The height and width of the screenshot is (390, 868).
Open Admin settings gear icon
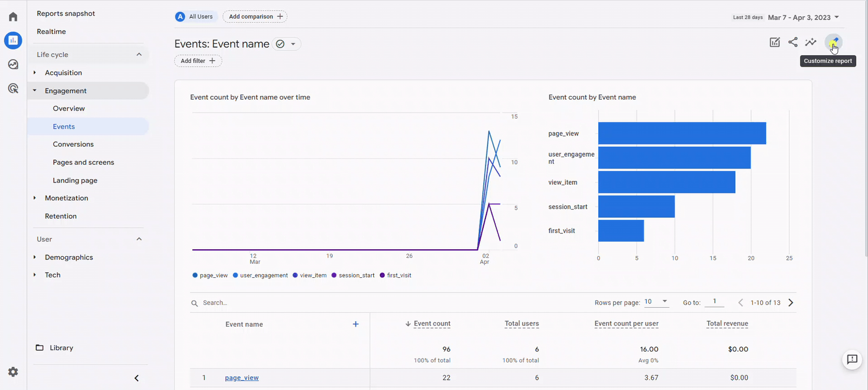(x=13, y=372)
